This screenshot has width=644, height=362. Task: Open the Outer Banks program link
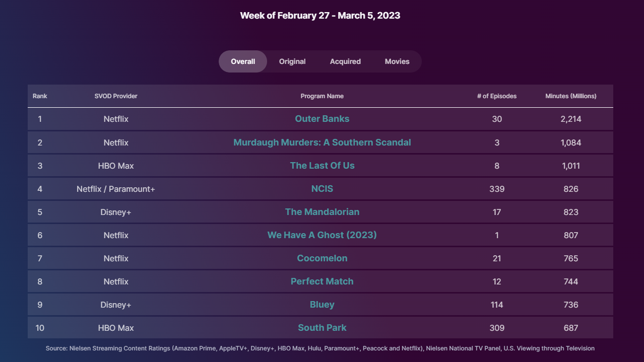pyautogui.click(x=322, y=119)
